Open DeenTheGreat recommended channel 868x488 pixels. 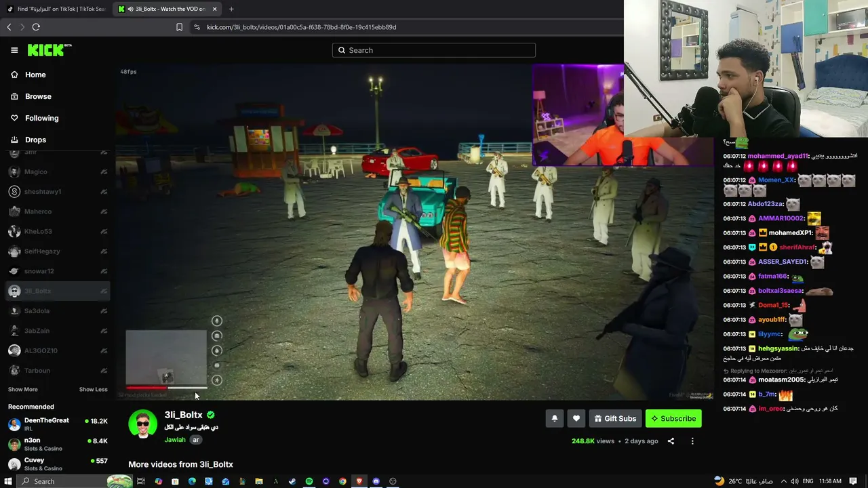coord(58,424)
